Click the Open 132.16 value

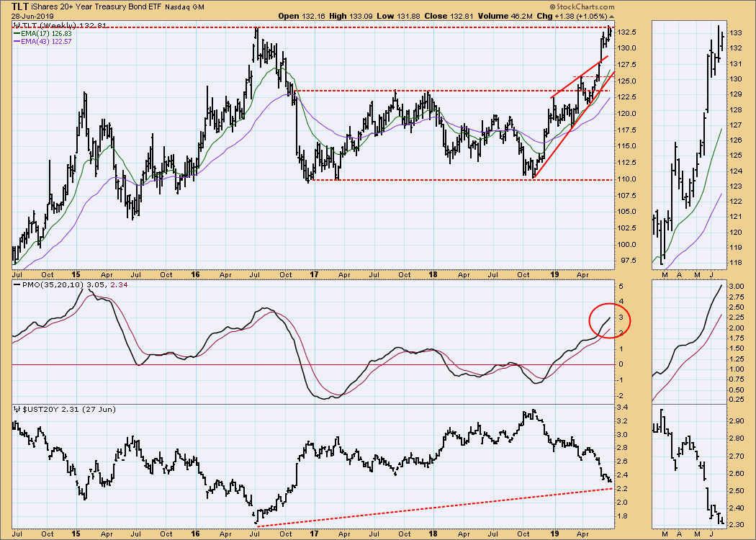tap(302, 16)
